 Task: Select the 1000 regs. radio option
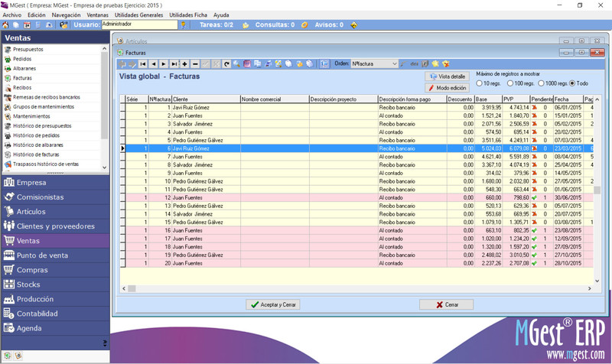(541, 83)
